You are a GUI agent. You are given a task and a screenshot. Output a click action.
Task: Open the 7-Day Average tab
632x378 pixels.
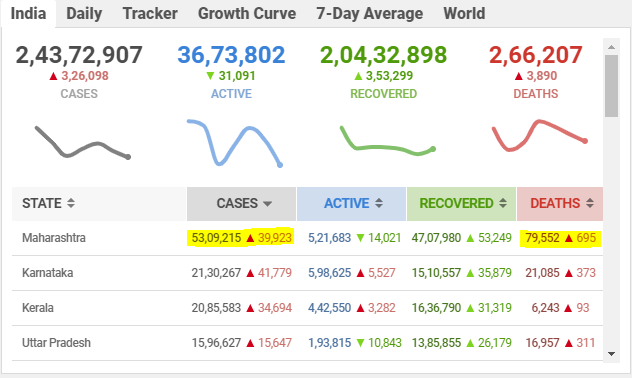pos(370,14)
